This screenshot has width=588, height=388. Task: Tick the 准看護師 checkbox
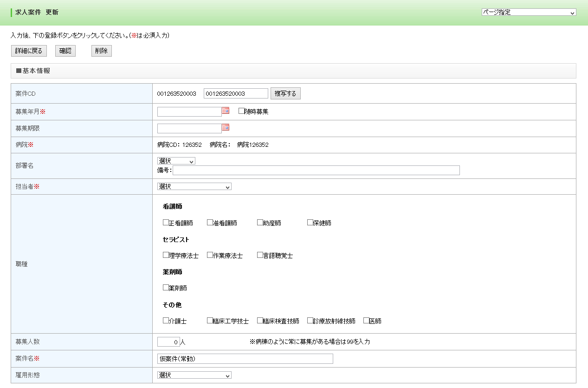click(x=210, y=223)
